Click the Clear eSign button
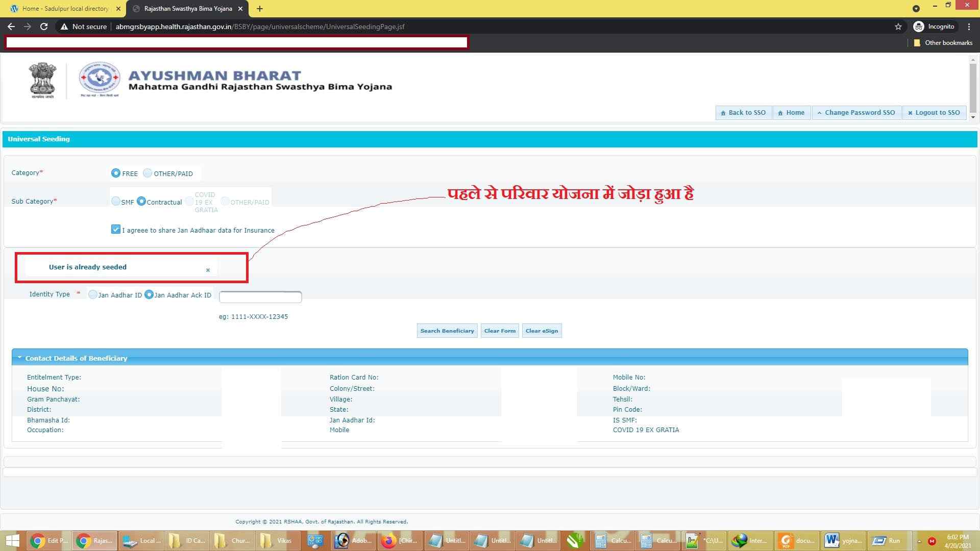980x551 pixels. (542, 331)
